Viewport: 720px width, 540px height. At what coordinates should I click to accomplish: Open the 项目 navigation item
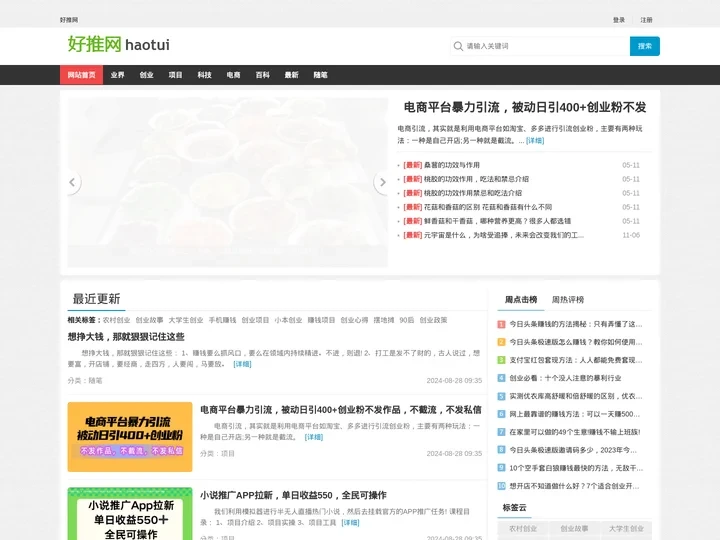pos(175,75)
